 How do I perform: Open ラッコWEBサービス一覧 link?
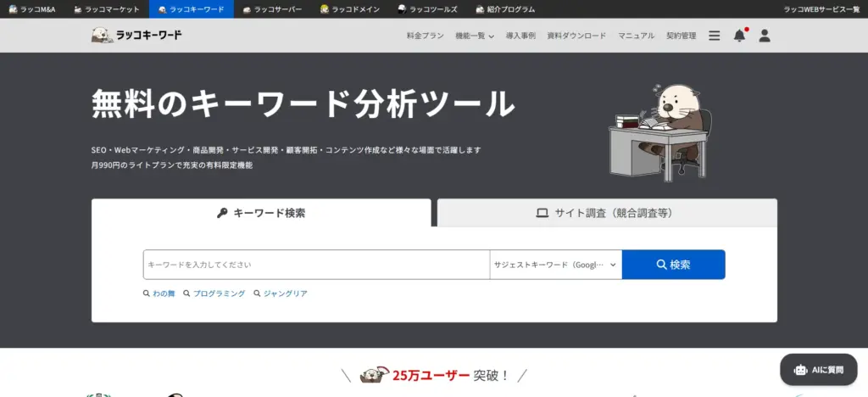[821, 9]
